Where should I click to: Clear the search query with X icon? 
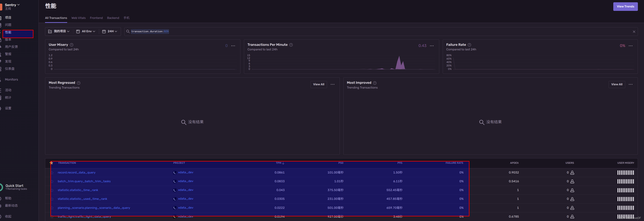click(x=634, y=31)
